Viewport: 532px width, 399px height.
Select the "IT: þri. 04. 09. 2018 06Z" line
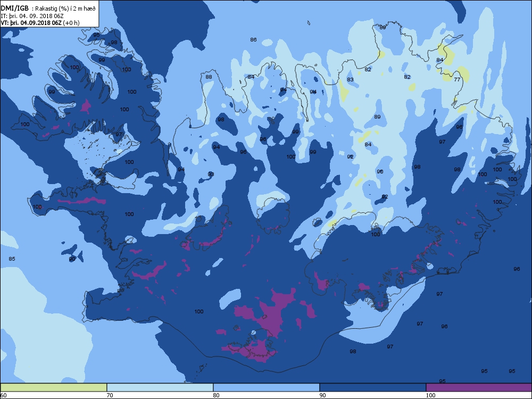(x=32, y=16)
